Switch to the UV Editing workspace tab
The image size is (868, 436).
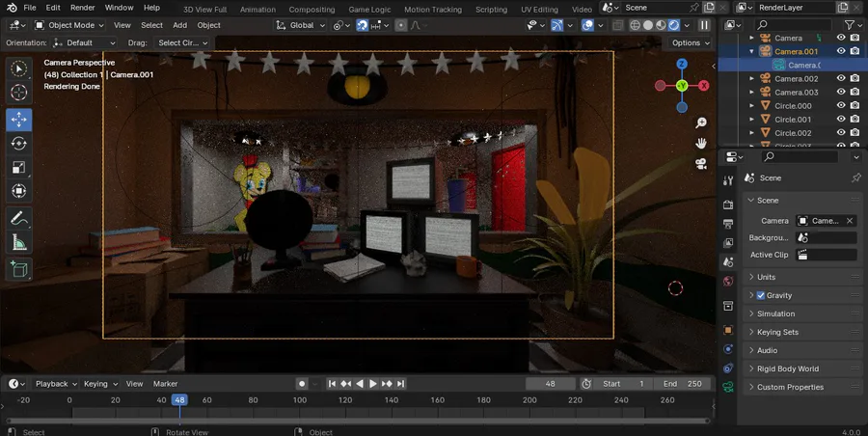[539, 10]
